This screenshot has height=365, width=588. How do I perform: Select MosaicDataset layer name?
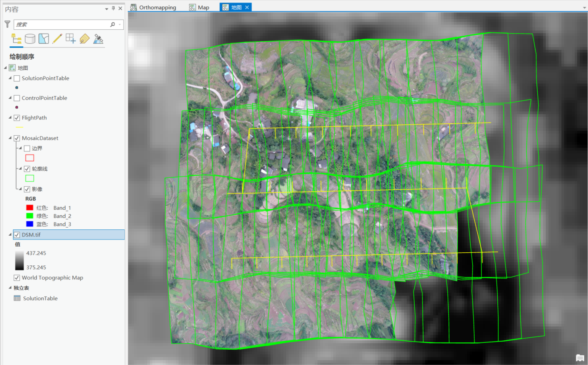click(40, 138)
